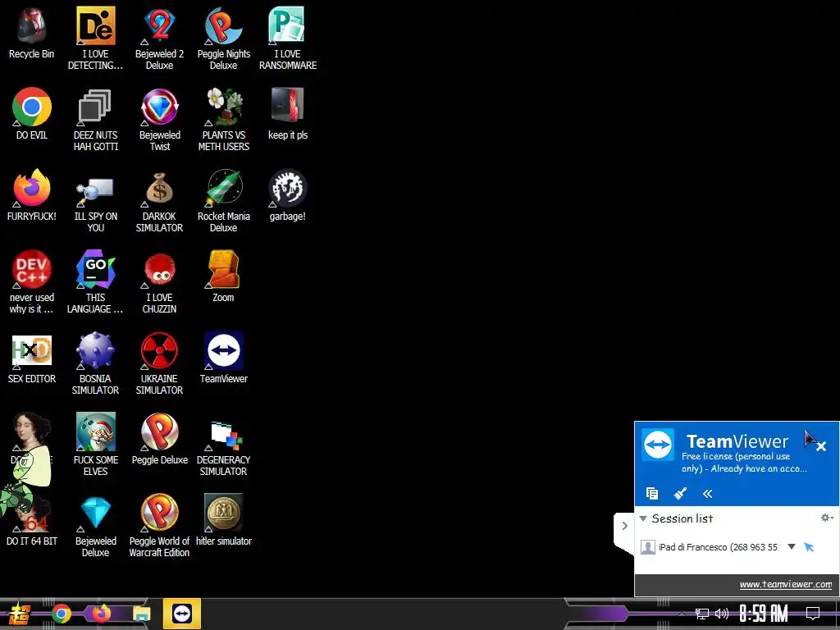
Task: Open the volume control in the system tray
Action: (722, 614)
